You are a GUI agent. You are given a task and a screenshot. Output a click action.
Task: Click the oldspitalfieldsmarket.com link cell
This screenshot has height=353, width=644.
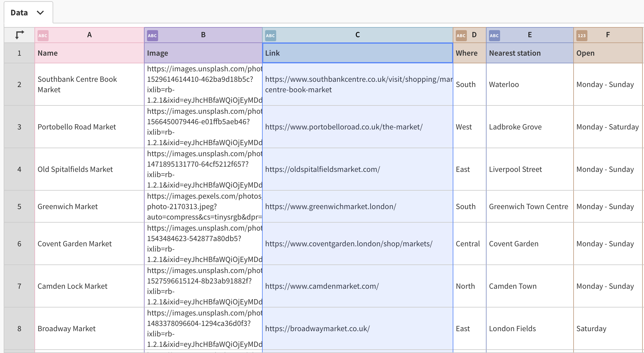358,169
